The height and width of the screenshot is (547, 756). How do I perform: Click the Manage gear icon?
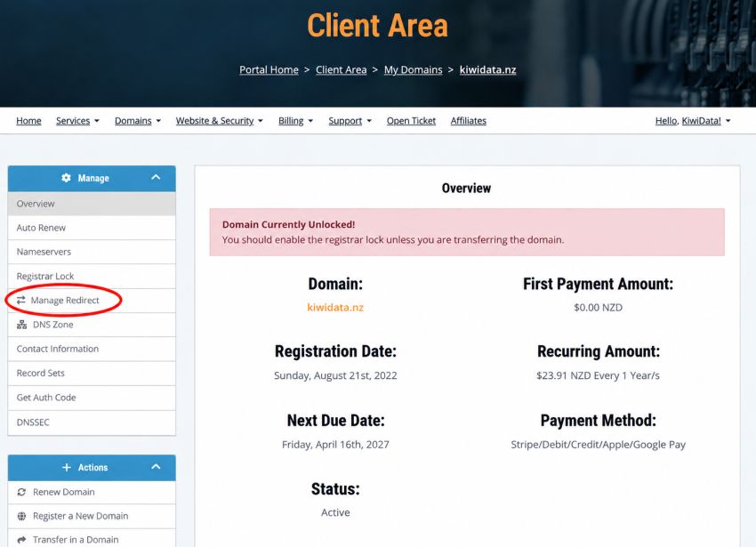[66, 178]
